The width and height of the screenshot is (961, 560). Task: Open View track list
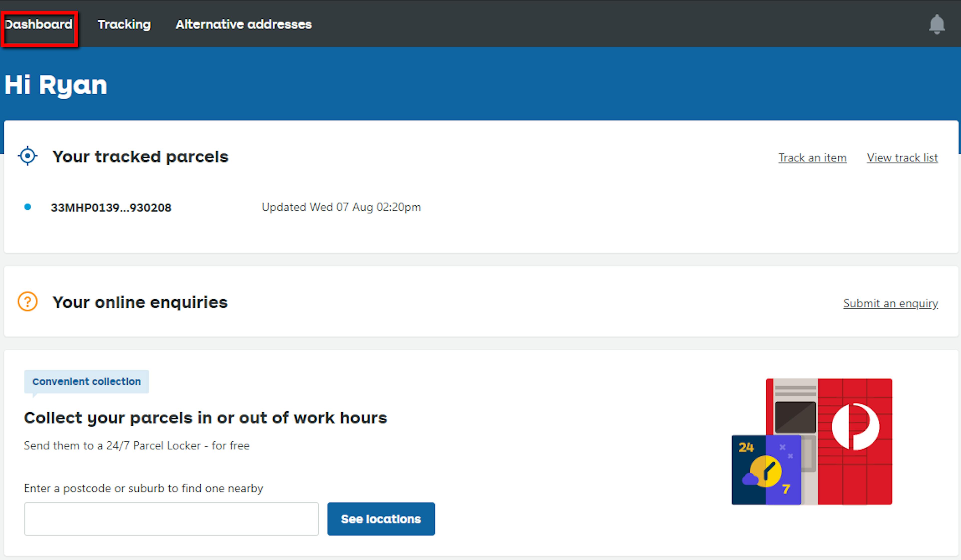coord(902,157)
